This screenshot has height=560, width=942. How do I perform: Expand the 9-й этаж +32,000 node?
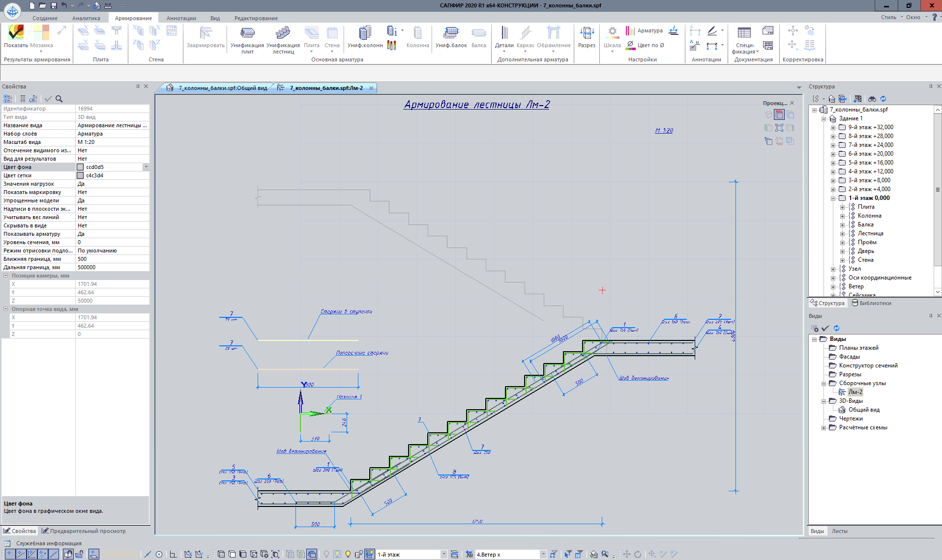(x=833, y=128)
